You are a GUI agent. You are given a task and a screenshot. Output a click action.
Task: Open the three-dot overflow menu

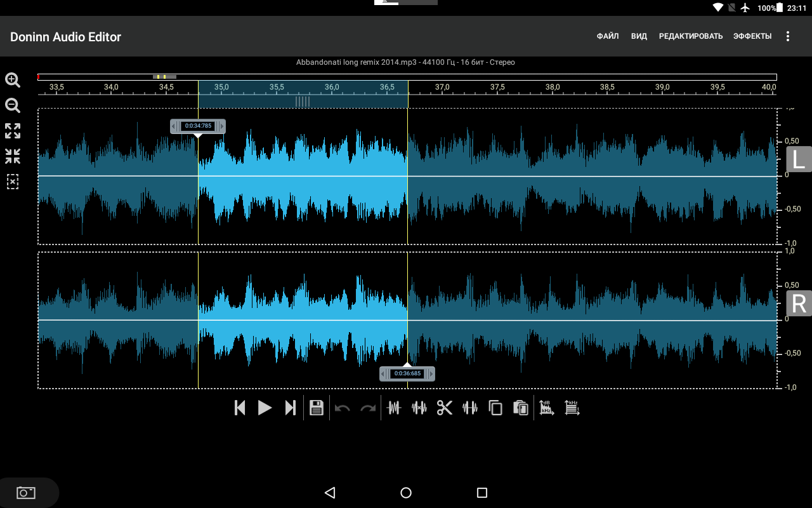pos(788,36)
